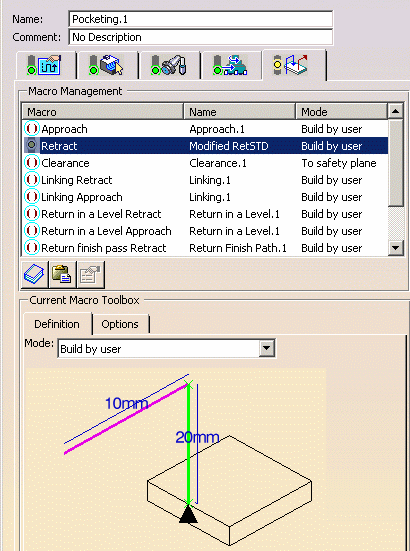This screenshot has width=410, height=551.
Task: Toggle the Clearance macro status indicator
Action: [x=32, y=163]
